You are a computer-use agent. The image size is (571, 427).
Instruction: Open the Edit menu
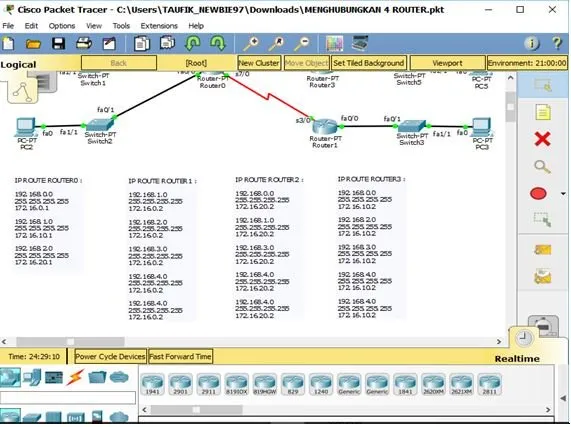[31, 26]
